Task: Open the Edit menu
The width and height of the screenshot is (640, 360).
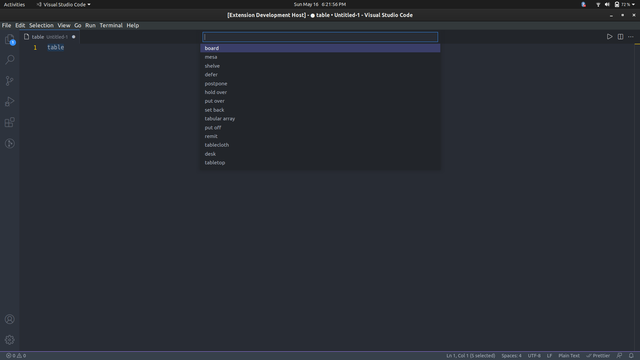Action: 20,25
